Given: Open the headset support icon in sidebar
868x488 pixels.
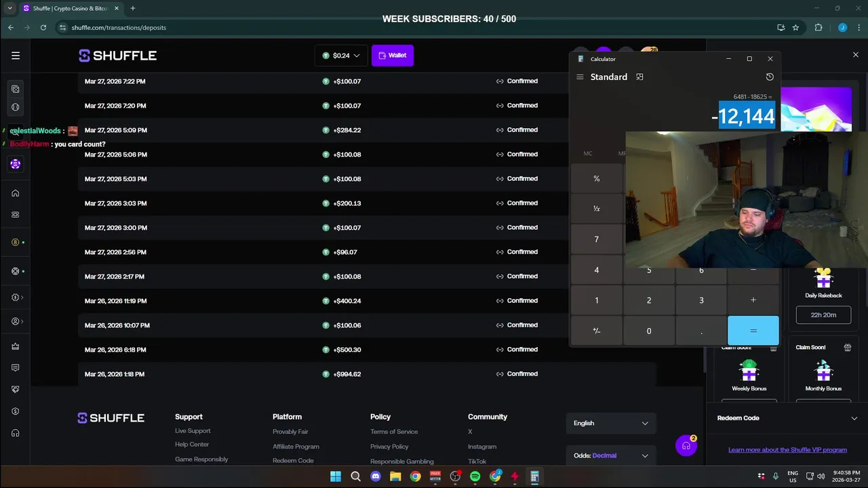Looking at the screenshot, I should tap(15, 433).
